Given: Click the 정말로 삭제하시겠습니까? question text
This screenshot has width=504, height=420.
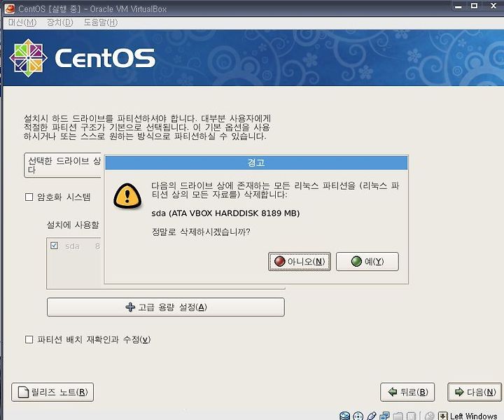Looking at the screenshot, I should 201,232.
